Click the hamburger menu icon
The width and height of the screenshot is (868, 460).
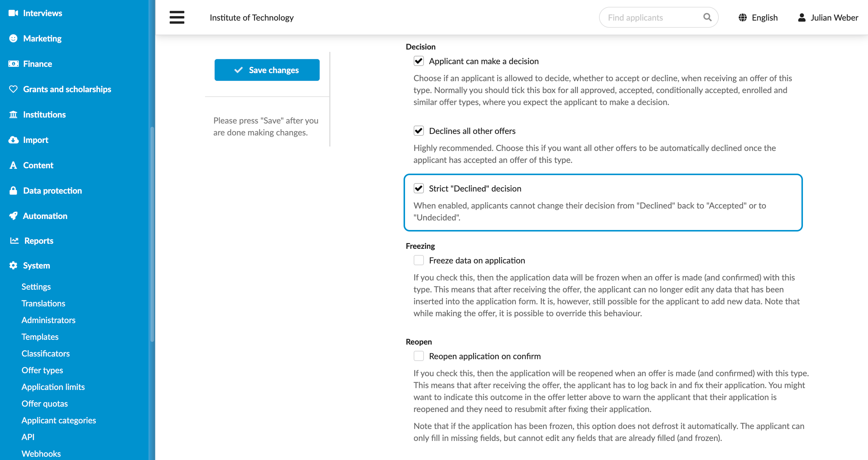tap(177, 17)
